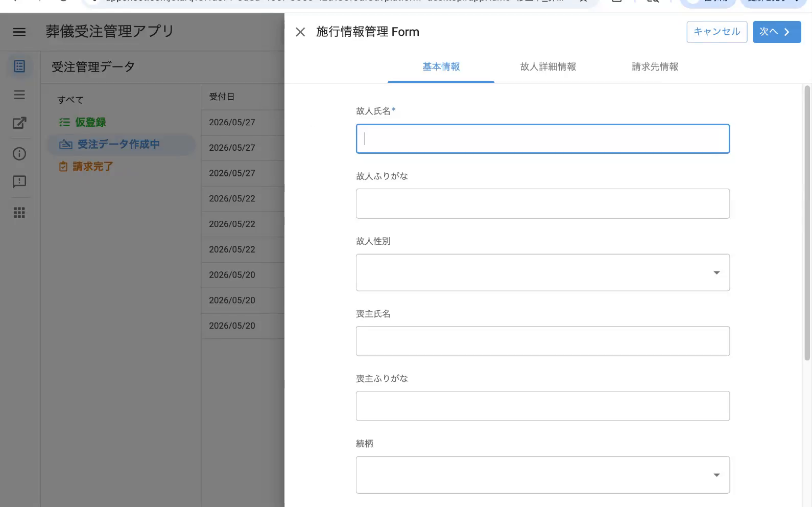Open the list view icon in sidebar
This screenshot has height=507, width=812.
[x=19, y=95]
